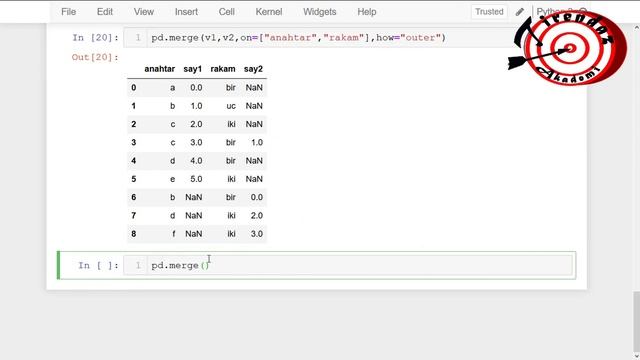Click the rakam column header

tap(223, 69)
